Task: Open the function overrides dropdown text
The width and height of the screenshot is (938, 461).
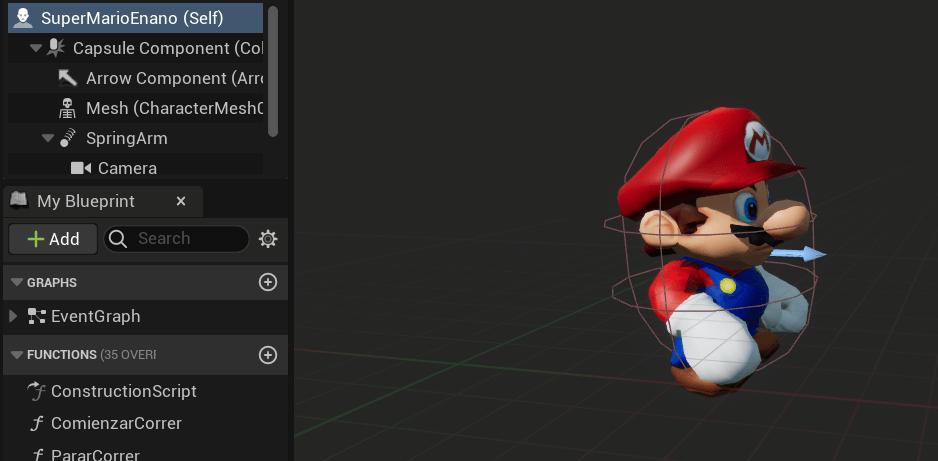Action: coord(128,355)
